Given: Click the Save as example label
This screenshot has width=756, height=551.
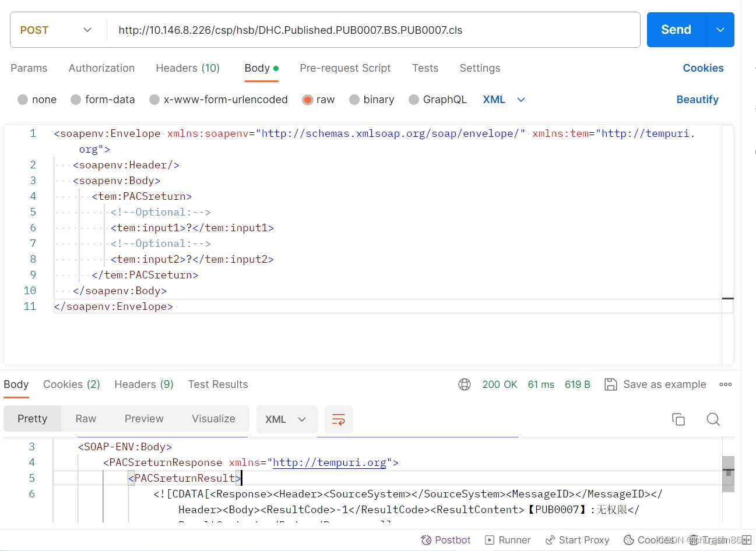Looking at the screenshot, I should [x=664, y=384].
